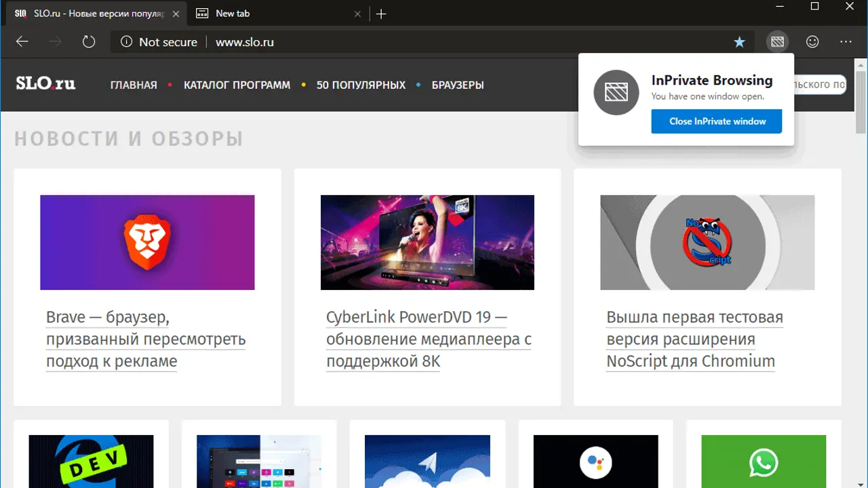
Task: Open the smiley feedback icon
Action: [x=812, y=42]
